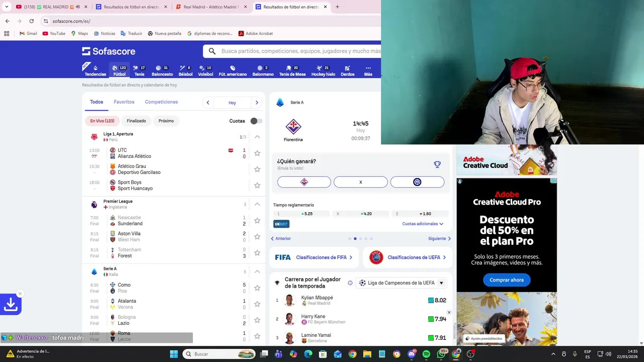Click Comprar ahora in Adobe ad

click(x=507, y=280)
